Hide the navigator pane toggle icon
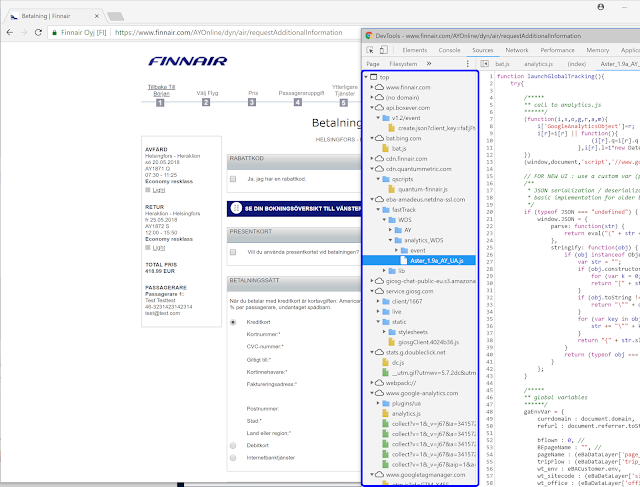This screenshot has width=640, height=487. [484, 64]
